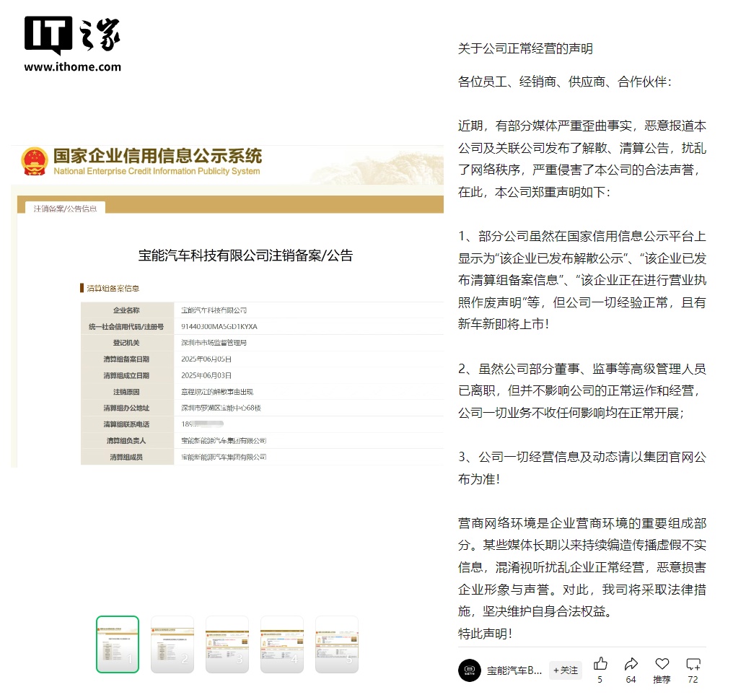Image resolution: width=733 pixels, height=700 pixels.
Task: Click the national emblem icon
Action: (35, 162)
